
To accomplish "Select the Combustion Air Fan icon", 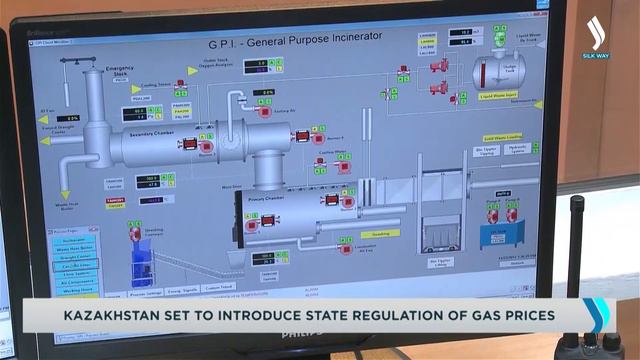I will coord(347,249).
